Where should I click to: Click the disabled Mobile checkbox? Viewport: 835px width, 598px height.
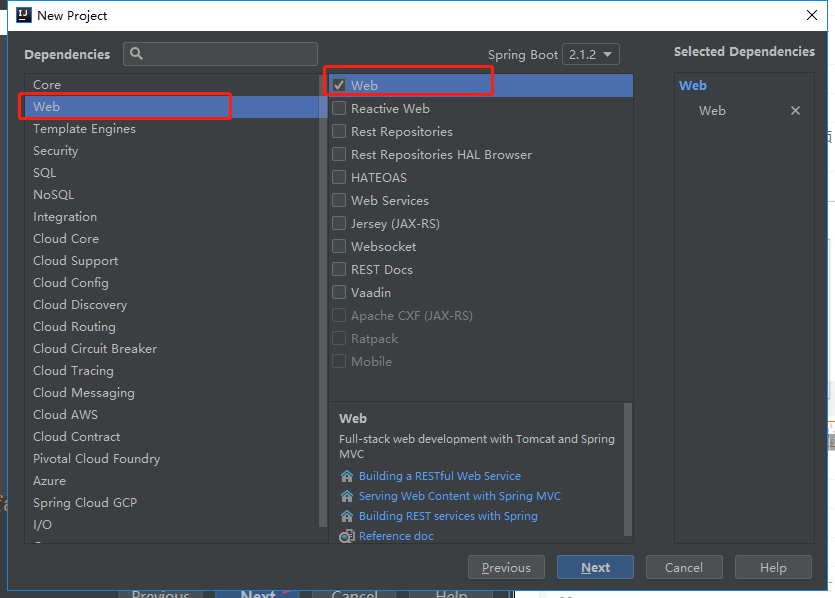point(339,361)
